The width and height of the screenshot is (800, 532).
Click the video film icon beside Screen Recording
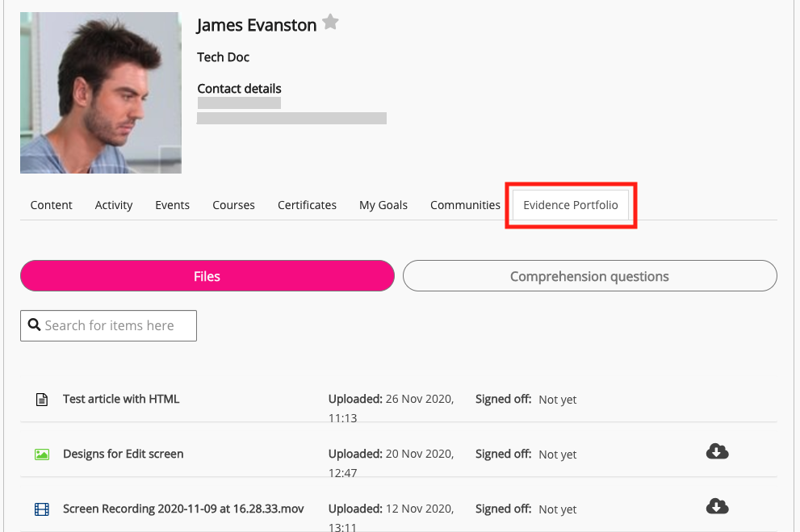click(42, 509)
